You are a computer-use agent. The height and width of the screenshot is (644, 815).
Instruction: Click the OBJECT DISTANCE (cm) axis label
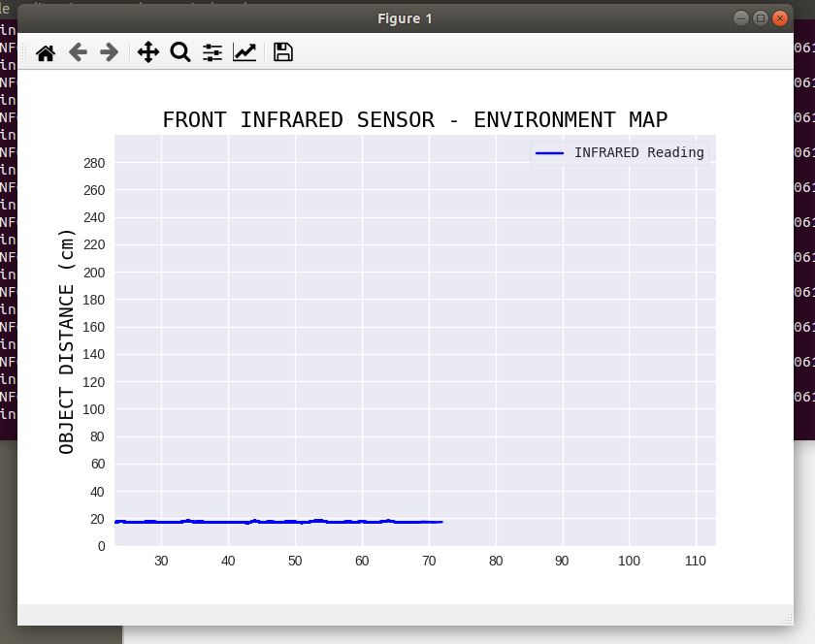(67, 341)
